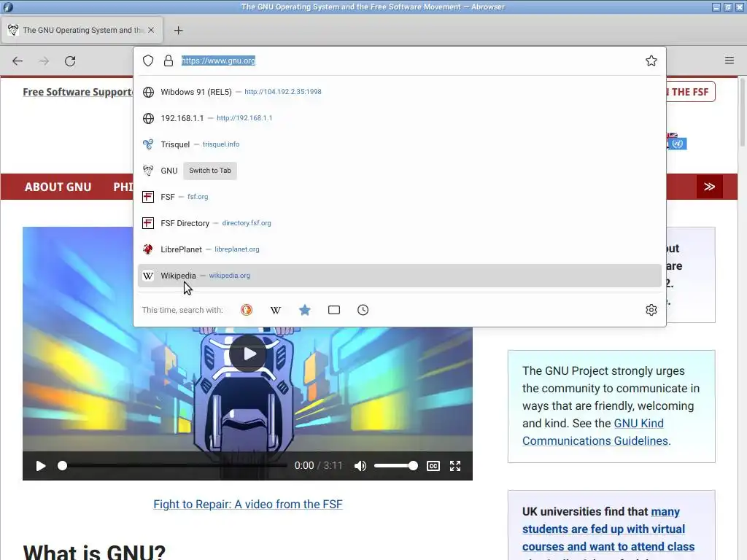Search with DuckDuckGo this time
This screenshot has height=560, width=747.
[x=247, y=310]
